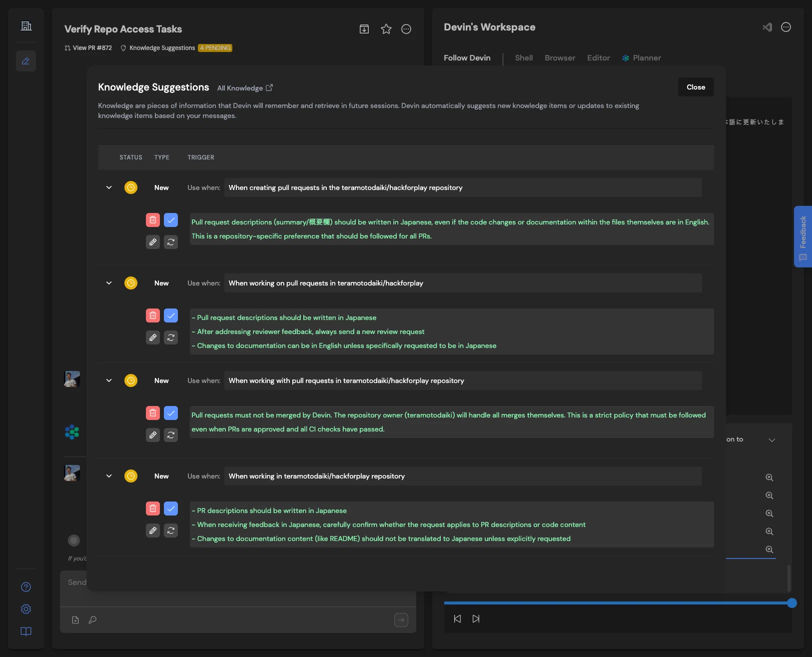Close the Knowledge Suggestions dialog
Screen dimensions: 812x657
pos(696,87)
